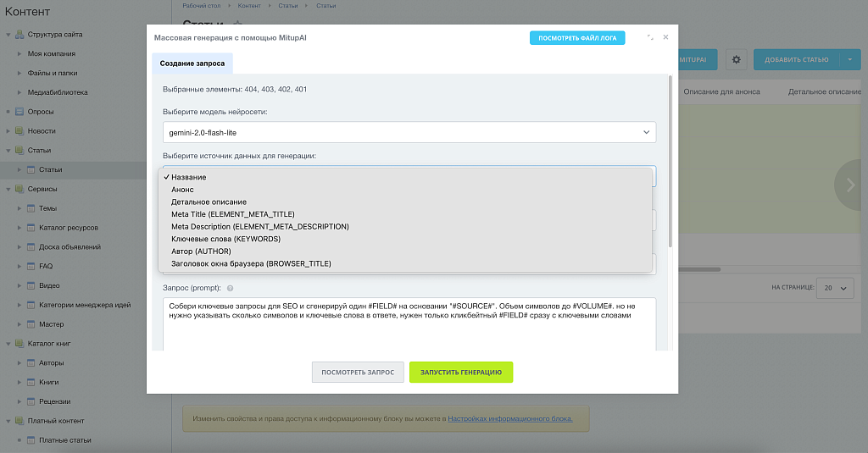Click the Посмотреть файл лога button
This screenshot has height=453, width=868.
[576, 38]
